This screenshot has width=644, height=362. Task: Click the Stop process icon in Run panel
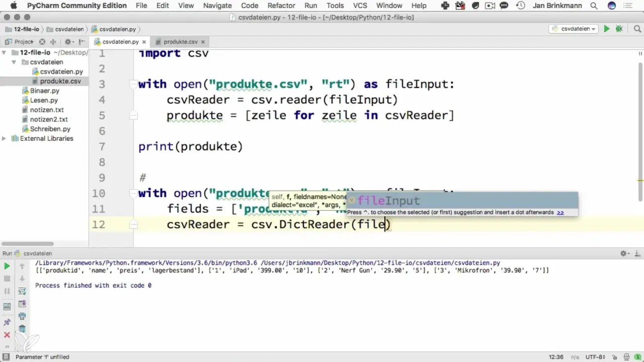point(7,279)
